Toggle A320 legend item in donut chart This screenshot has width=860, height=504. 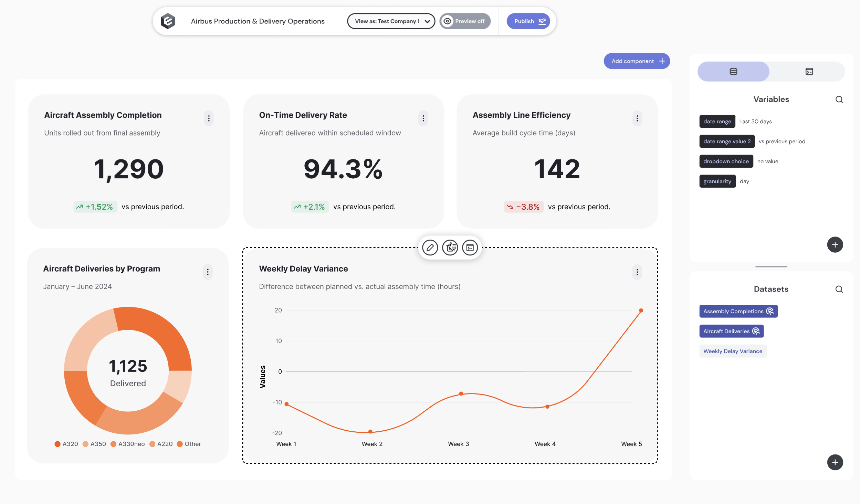tap(66, 444)
